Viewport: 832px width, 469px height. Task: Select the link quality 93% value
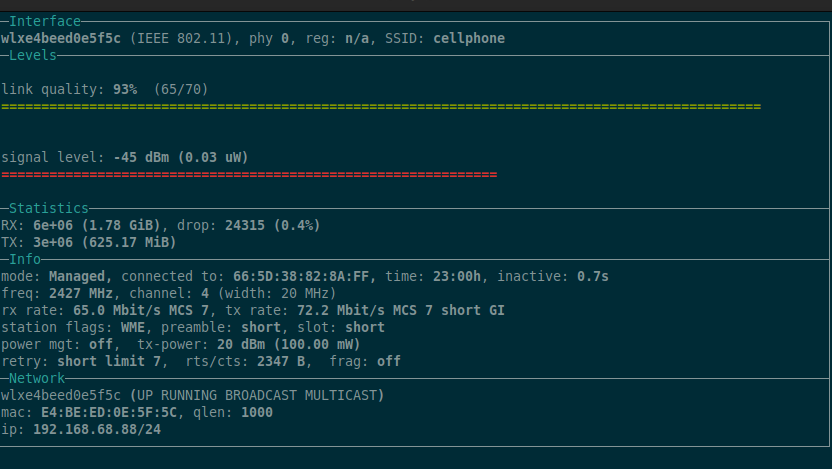(x=125, y=89)
